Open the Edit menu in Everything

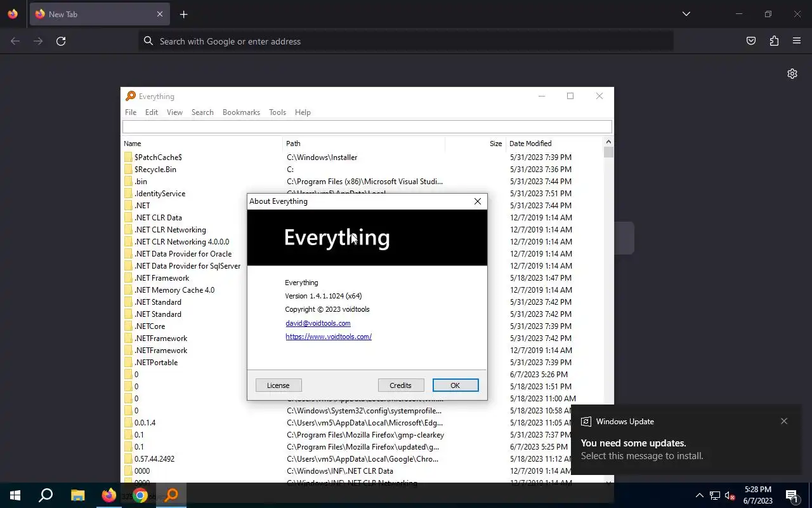coord(152,112)
